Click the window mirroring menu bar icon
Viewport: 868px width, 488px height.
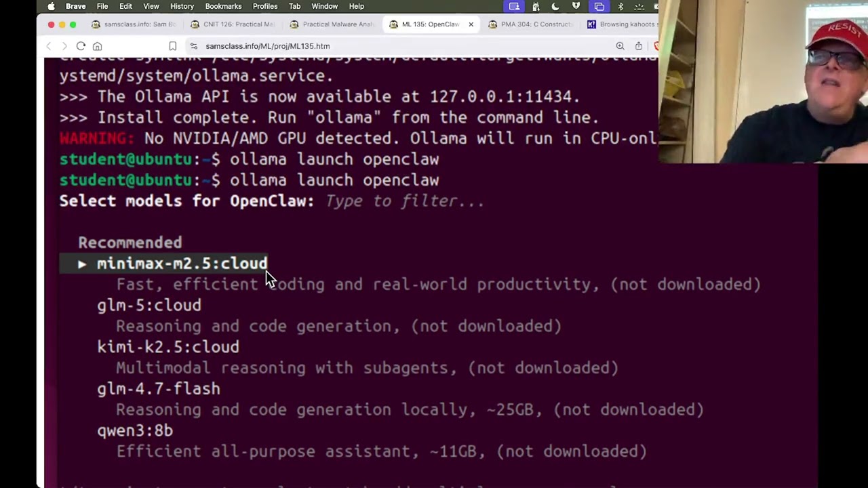[x=599, y=6]
